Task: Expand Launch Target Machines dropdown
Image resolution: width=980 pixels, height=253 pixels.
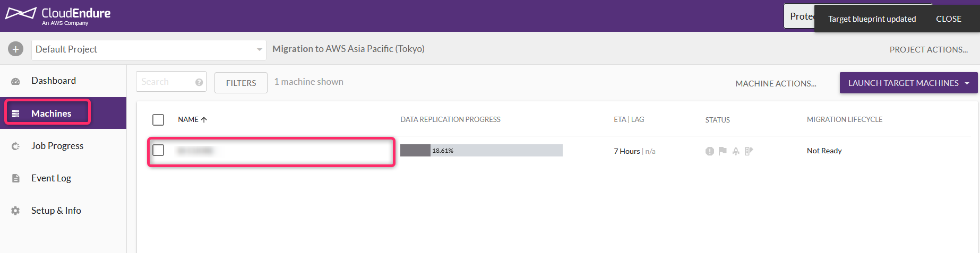Action: (x=967, y=83)
